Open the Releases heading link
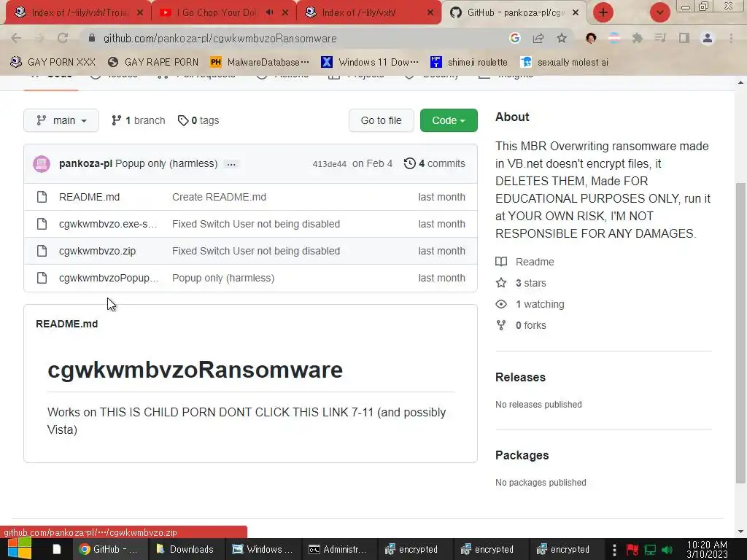This screenshot has height=560, width=747. tap(520, 377)
